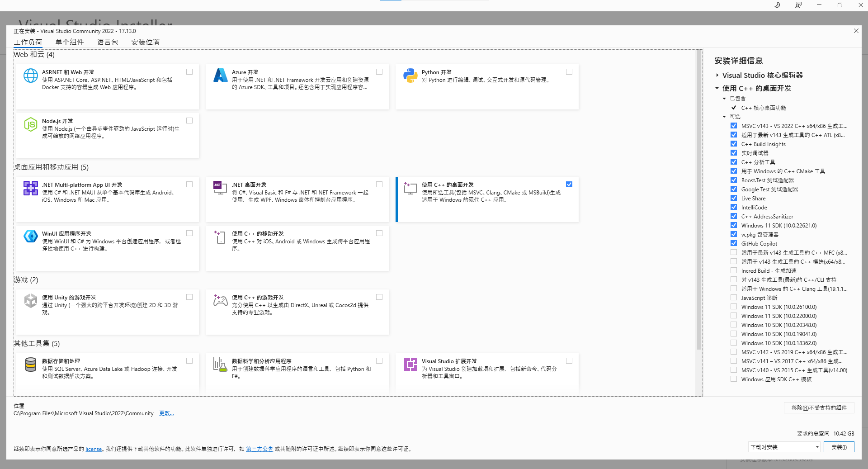Enable the IncrediBuild build acceleration option

[x=734, y=270]
